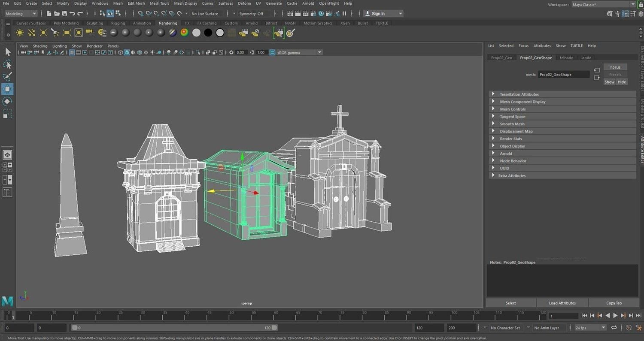The image size is (644, 341).
Task: Open the Modeling menu set dropdown
Action: click(x=21, y=14)
